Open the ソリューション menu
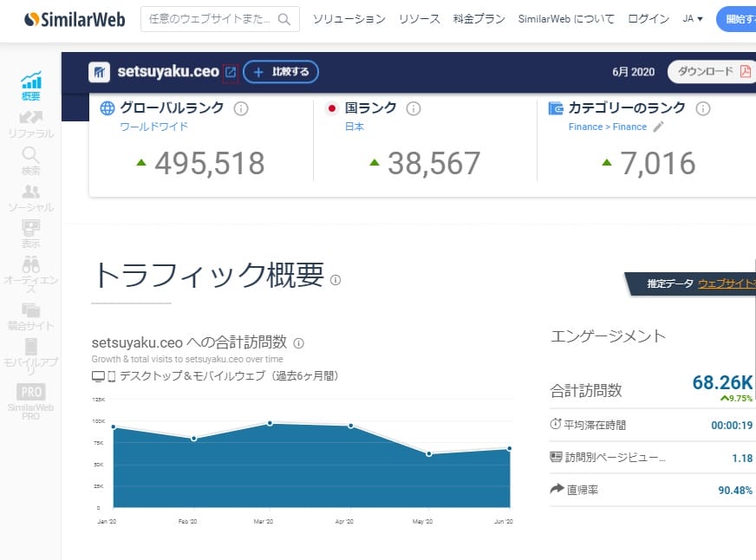Viewport: 756px width, 560px height. pos(349,19)
